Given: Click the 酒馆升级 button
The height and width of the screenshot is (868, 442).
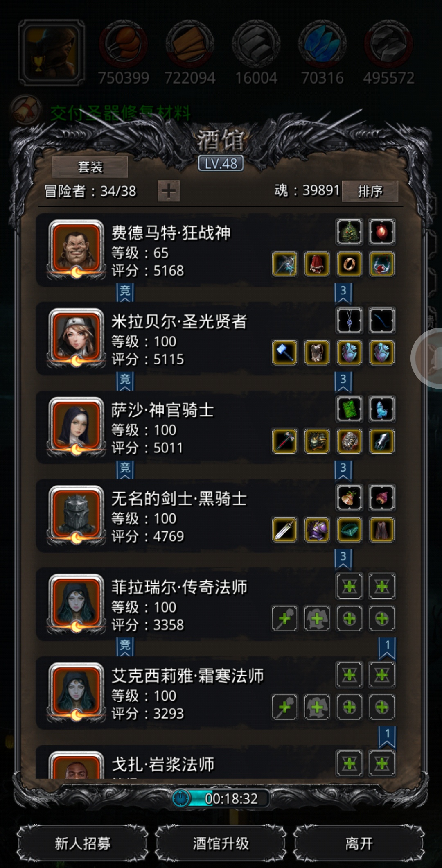Looking at the screenshot, I should click(221, 843).
